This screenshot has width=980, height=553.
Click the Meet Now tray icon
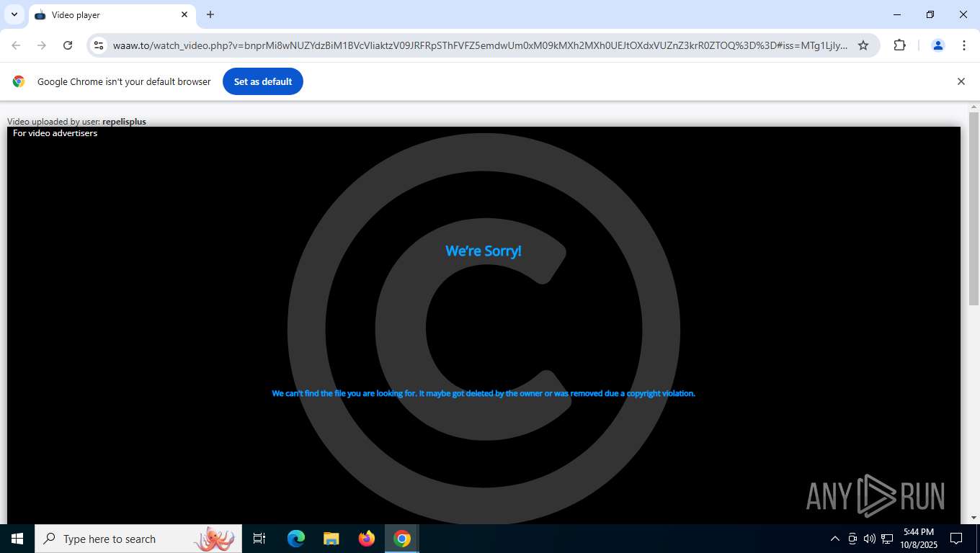(852, 539)
